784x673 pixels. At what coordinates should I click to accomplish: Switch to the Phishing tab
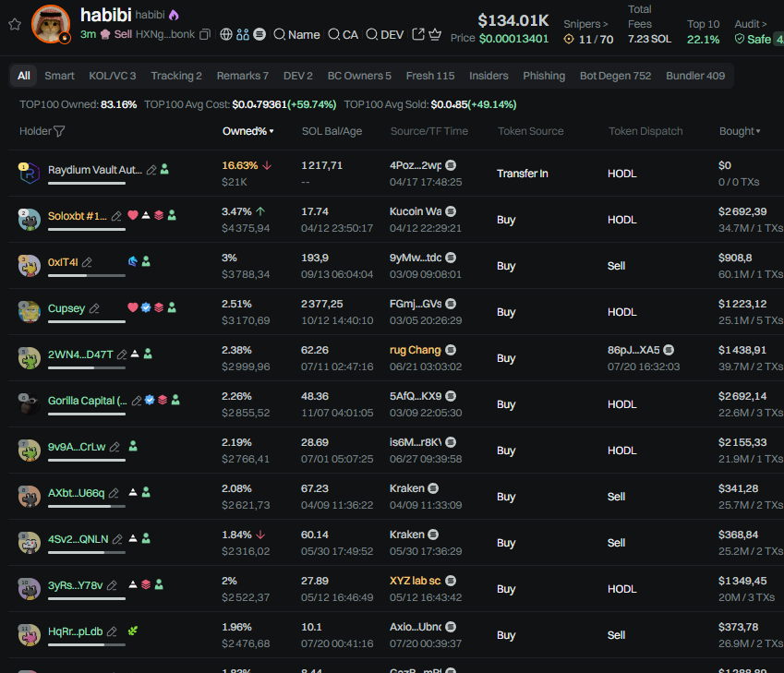click(x=544, y=76)
